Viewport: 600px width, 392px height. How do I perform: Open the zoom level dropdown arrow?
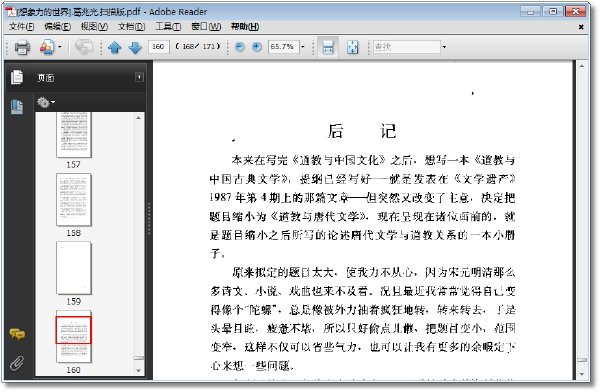[x=303, y=47]
